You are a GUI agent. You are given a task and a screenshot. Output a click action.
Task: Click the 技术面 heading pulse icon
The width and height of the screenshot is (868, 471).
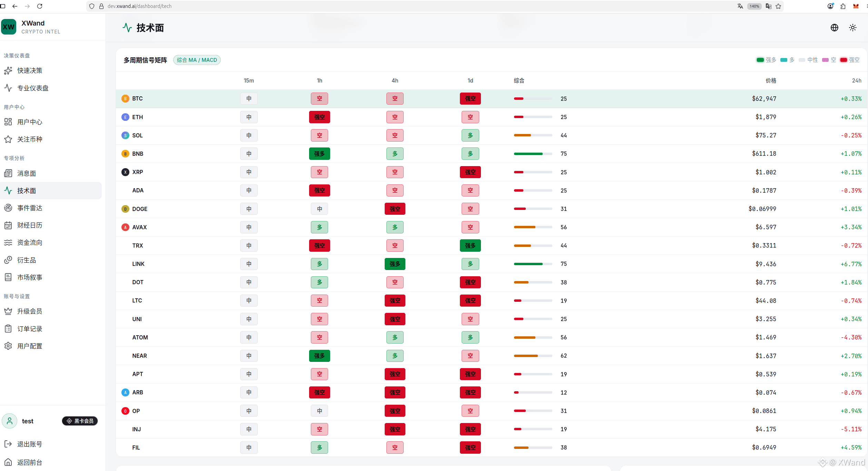coord(127,28)
